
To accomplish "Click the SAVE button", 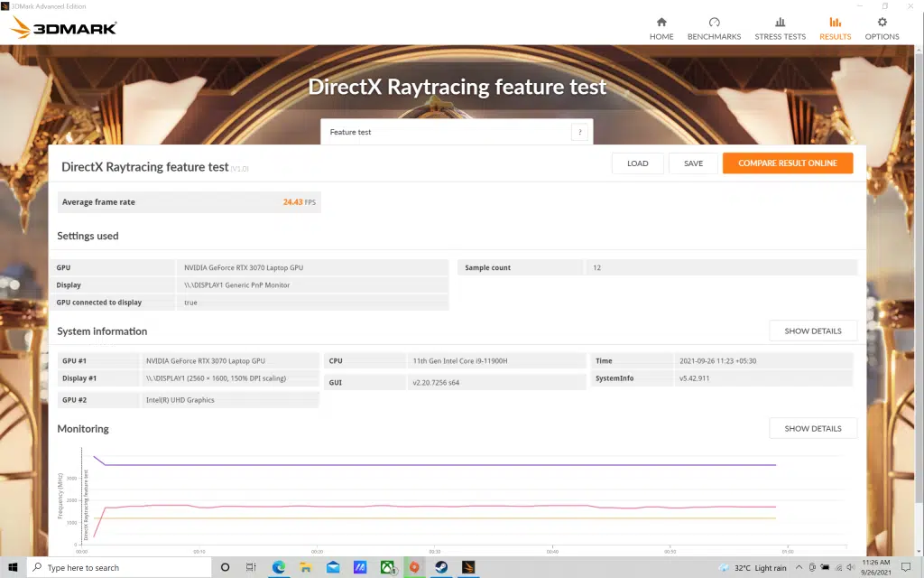I will pyautogui.click(x=693, y=163).
